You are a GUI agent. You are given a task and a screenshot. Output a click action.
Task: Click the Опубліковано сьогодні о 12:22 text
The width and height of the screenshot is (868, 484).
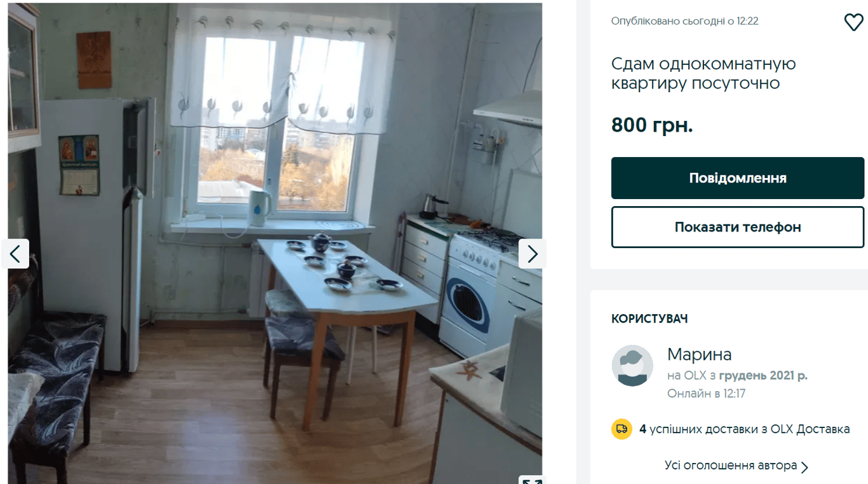click(685, 21)
